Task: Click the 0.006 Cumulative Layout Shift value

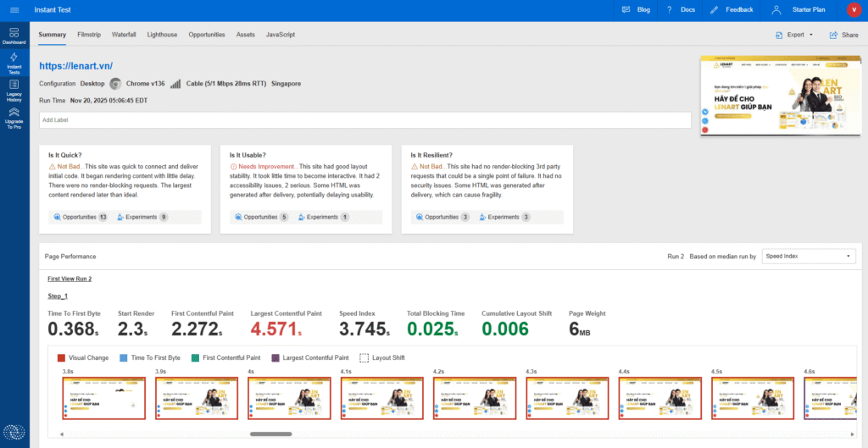Action: [x=505, y=329]
